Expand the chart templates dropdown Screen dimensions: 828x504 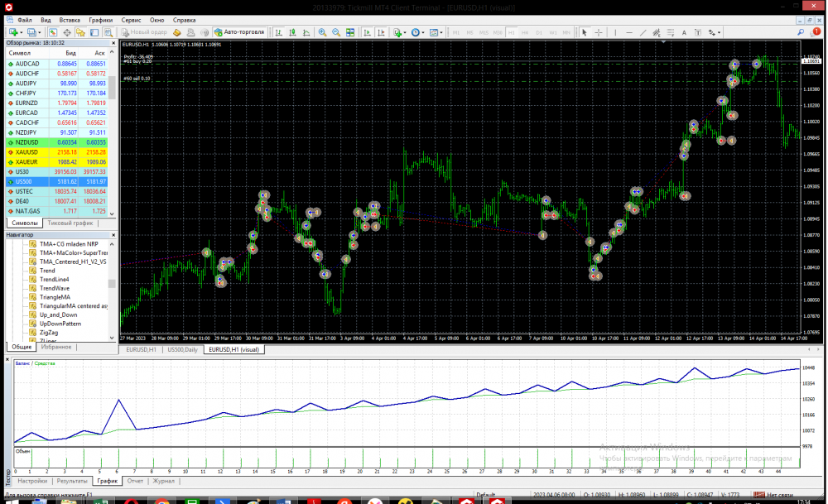(x=442, y=32)
